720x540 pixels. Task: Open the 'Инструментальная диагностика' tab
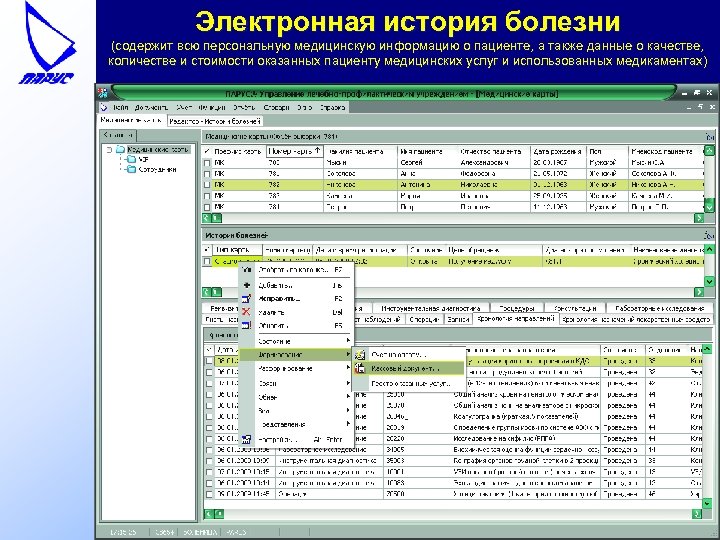431,308
